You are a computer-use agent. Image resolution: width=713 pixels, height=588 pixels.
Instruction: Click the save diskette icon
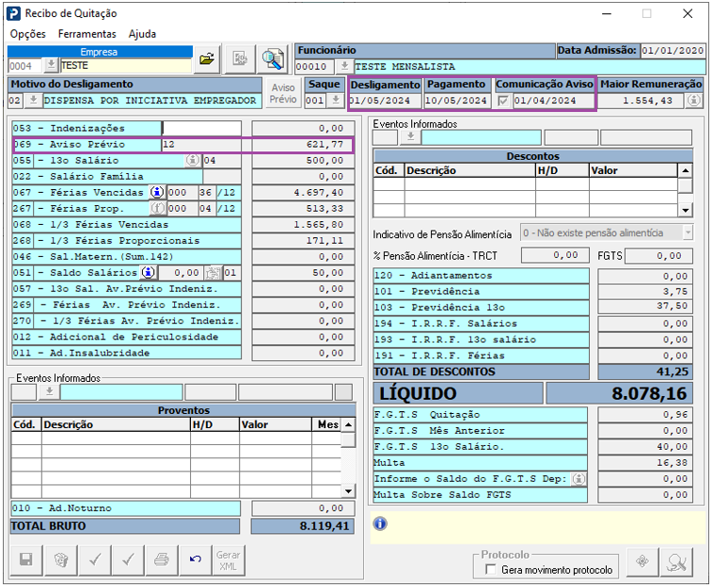pos(26,560)
